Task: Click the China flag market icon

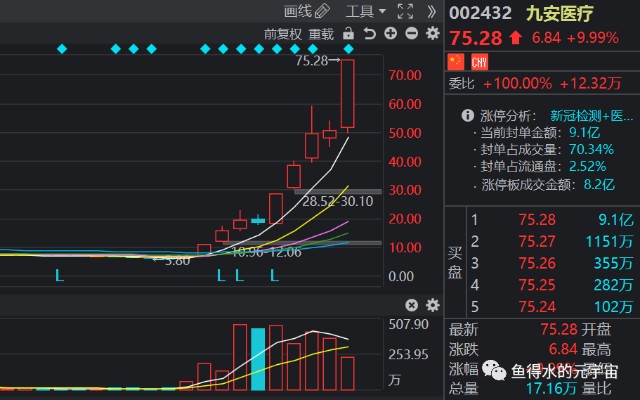Action: click(456, 62)
